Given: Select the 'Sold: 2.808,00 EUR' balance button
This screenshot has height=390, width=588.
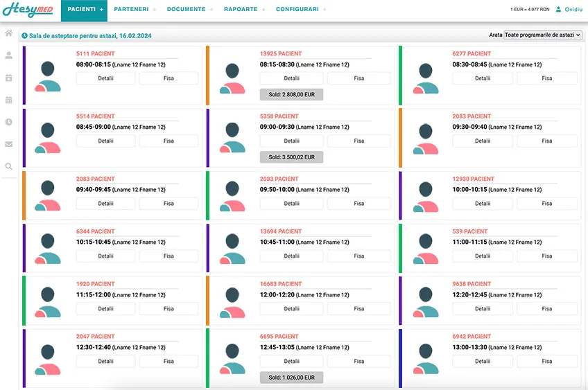Looking at the screenshot, I should point(291,94).
